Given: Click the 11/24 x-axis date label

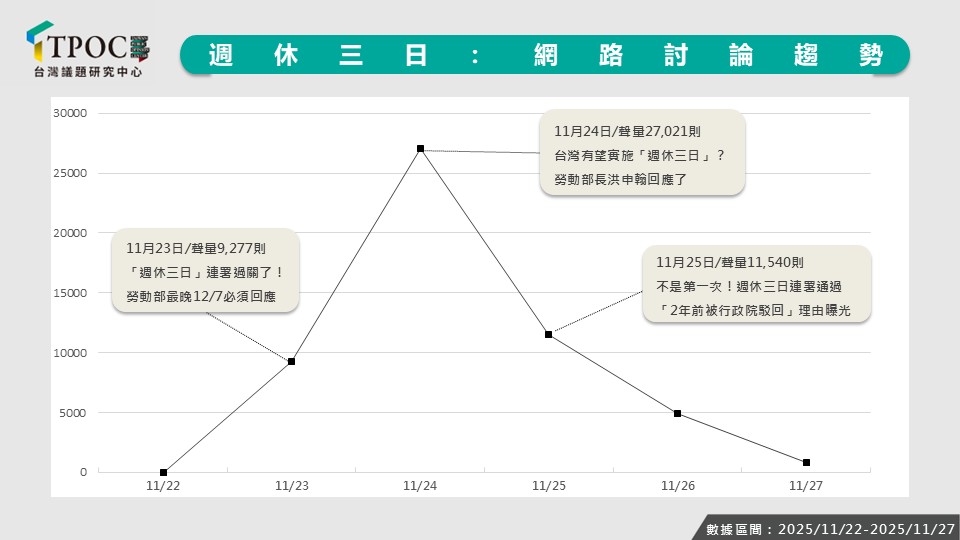Looking at the screenshot, I should point(420,485).
